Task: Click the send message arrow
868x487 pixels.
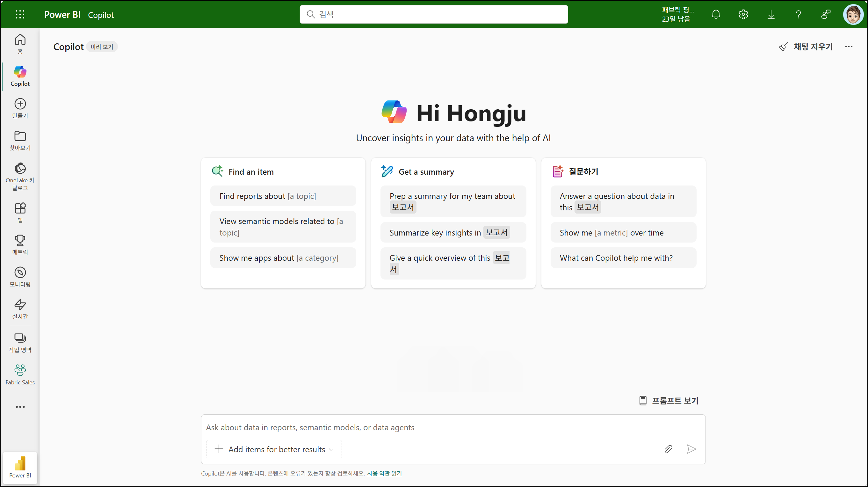Action: [x=691, y=449]
